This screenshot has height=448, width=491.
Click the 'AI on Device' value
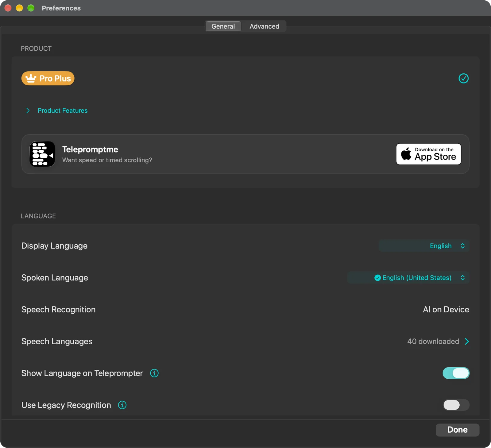[446, 310]
